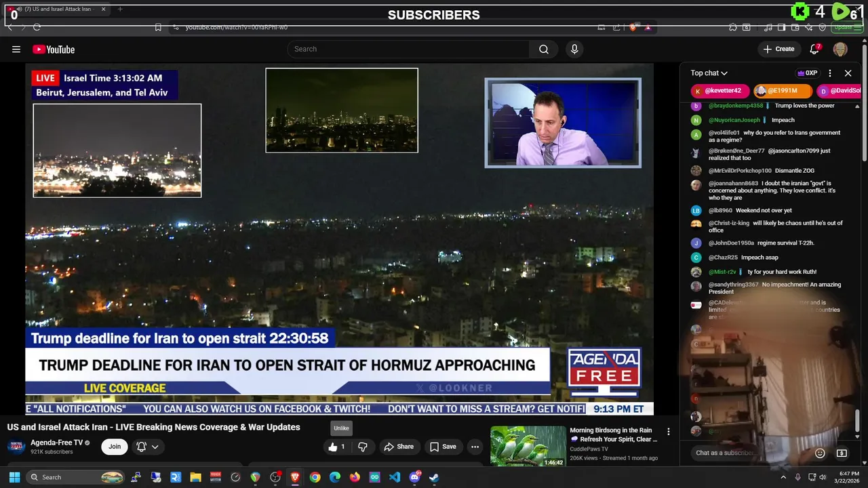Open subscription notification bell dropdown
Viewport: 868px width, 488px height.
[x=147, y=447]
